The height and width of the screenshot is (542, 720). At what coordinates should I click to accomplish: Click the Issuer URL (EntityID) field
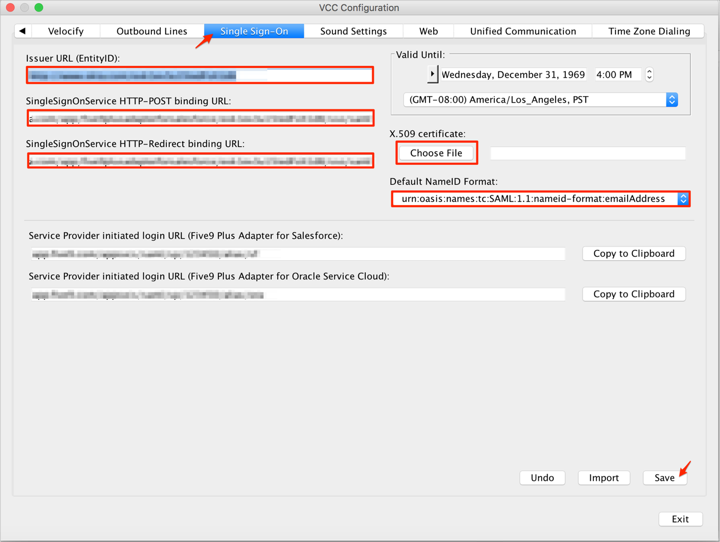pyautogui.click(x=200, y=75)
